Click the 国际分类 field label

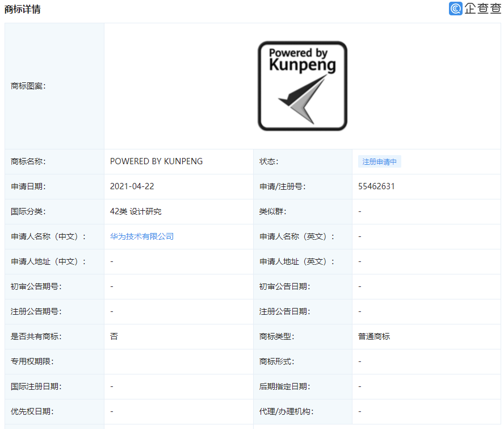[x=28, y=211]
